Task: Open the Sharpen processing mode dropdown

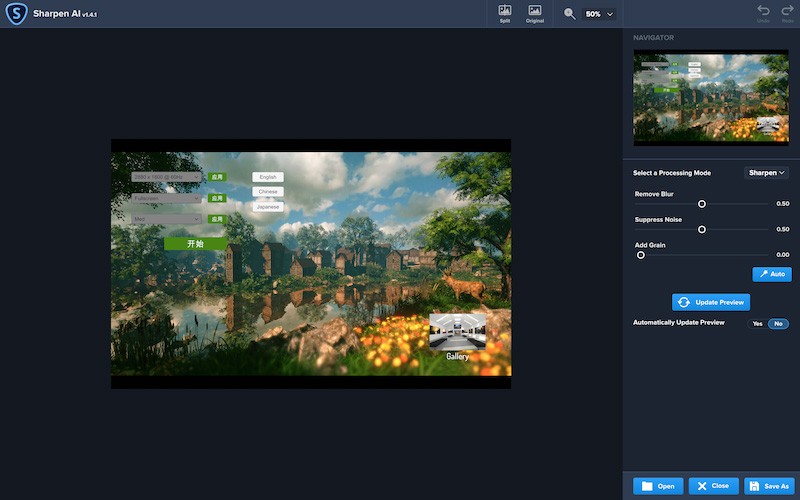Action: pos(766,173)
